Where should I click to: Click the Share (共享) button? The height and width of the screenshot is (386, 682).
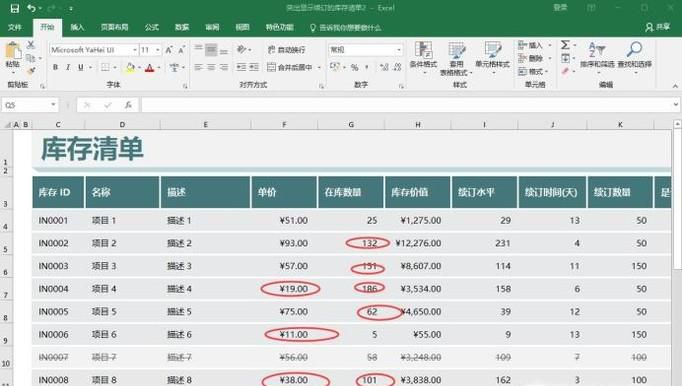click(x=658, y=27)
